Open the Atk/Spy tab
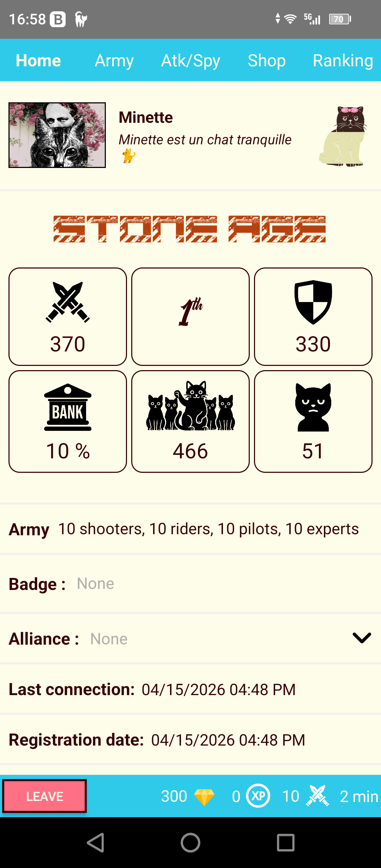The image size is (381, 868). tap(190, 60)
